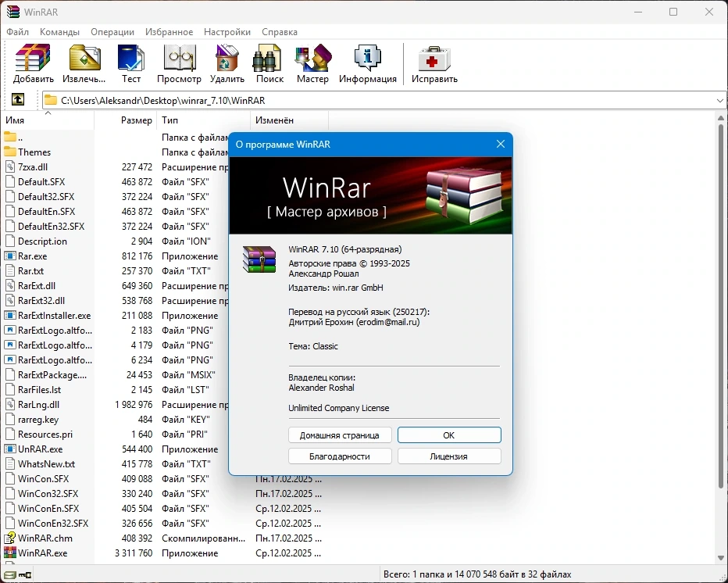Image resolution: width=728 pixels, height=583 pixels.
Task: Open Домашняя страница button
Action: [x=340, y=435]
